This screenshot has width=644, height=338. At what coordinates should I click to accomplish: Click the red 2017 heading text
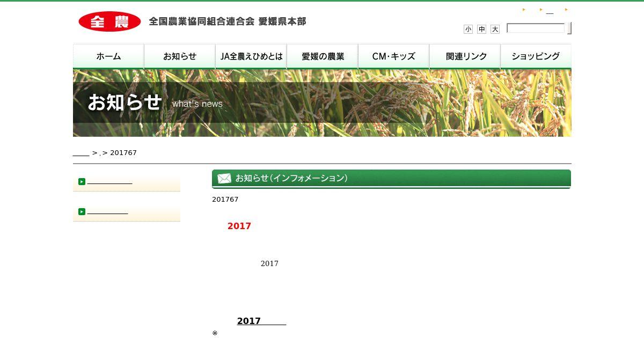click(239, 226)
